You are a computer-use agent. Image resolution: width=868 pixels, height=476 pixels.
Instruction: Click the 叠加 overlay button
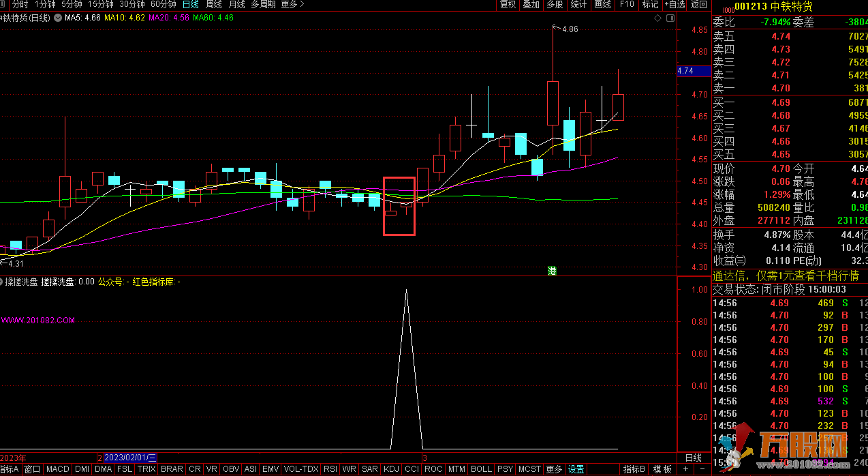click(531, 4)
